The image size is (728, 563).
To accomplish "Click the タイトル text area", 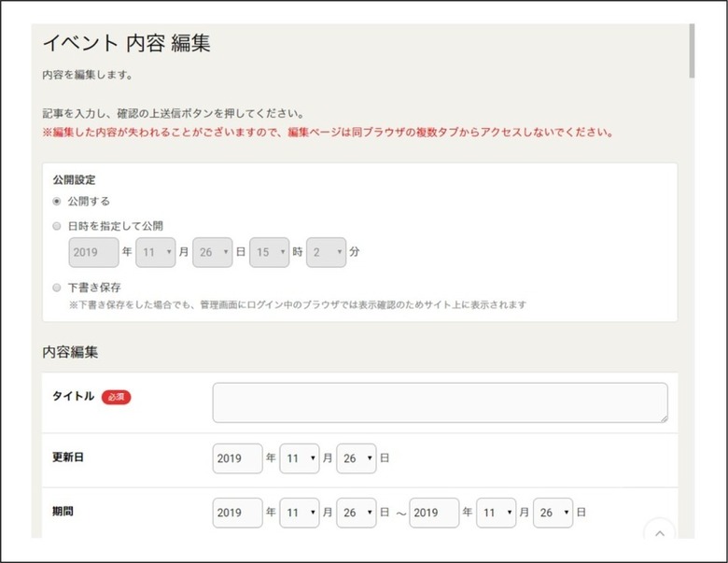I will tap(441, 402).
